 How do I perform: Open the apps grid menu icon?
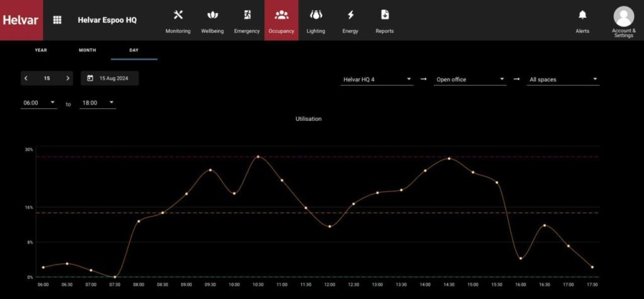tap(57, 20)
